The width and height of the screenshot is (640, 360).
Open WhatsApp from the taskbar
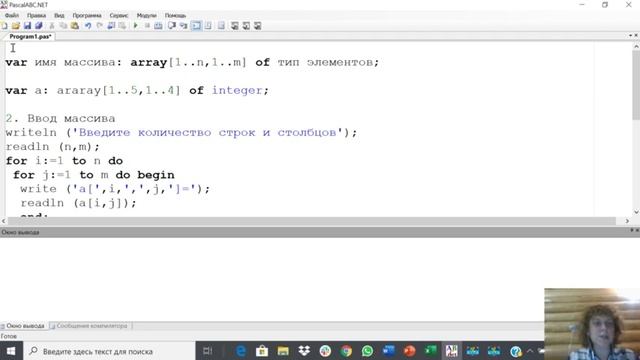click(367, 351)
